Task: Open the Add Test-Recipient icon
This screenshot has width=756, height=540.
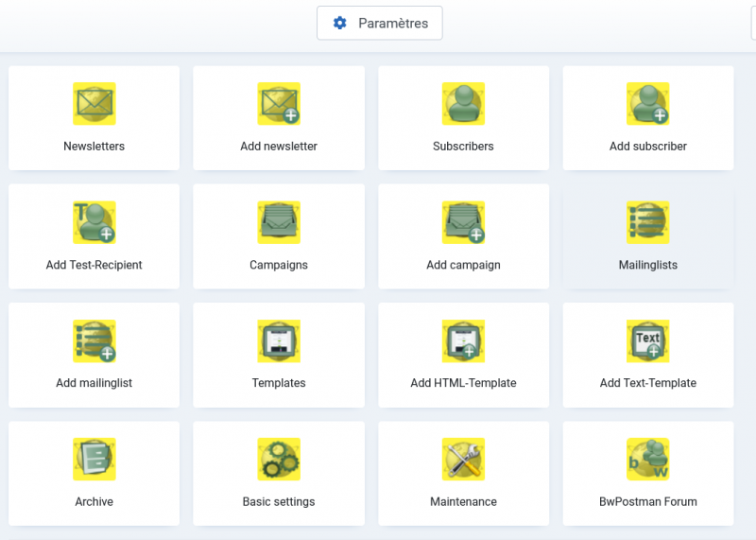Action: (94, 222)
